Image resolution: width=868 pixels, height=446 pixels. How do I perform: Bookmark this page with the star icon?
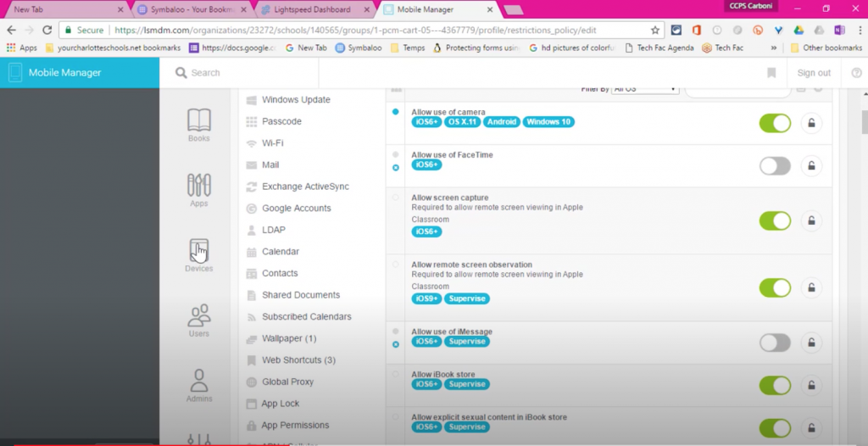click(655, 30)
